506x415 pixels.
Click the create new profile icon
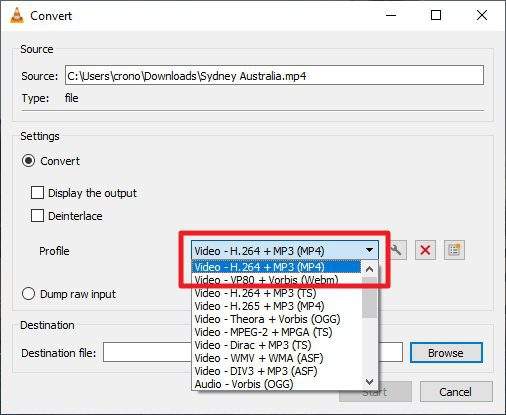point(454,250)
